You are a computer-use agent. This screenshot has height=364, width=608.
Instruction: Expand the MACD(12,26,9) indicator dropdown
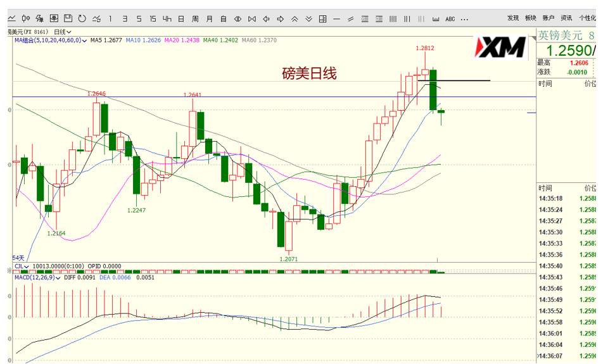point(37,277)
